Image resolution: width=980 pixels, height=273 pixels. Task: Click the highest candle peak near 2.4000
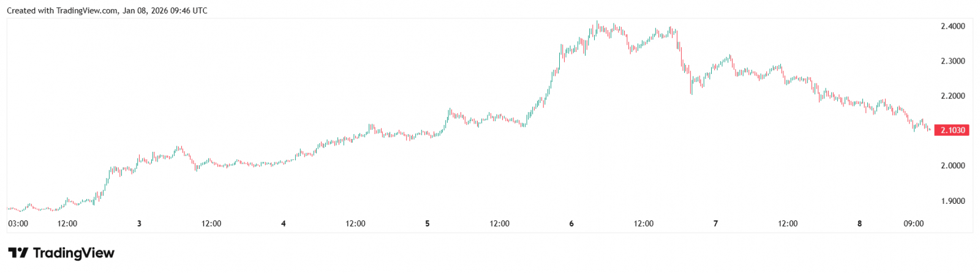click(x=597, y=23)
